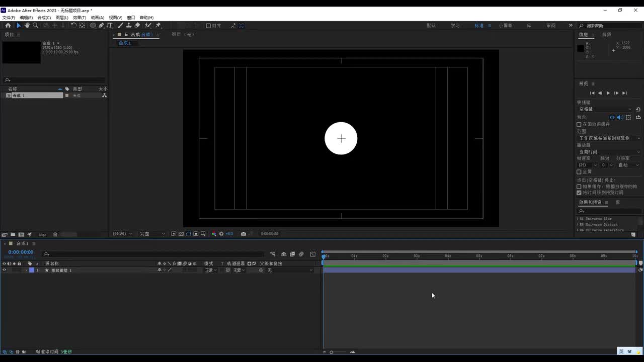This screenshot has width=644, height=362.
Task: Check 如果缓存，则播放缓存的帧 option
Action: 579,187
